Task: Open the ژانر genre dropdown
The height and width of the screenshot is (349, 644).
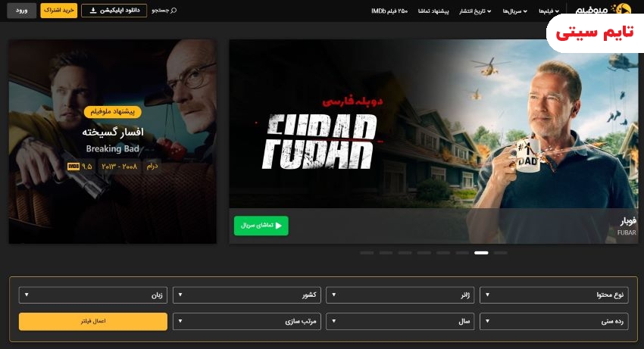Action: 400,294
